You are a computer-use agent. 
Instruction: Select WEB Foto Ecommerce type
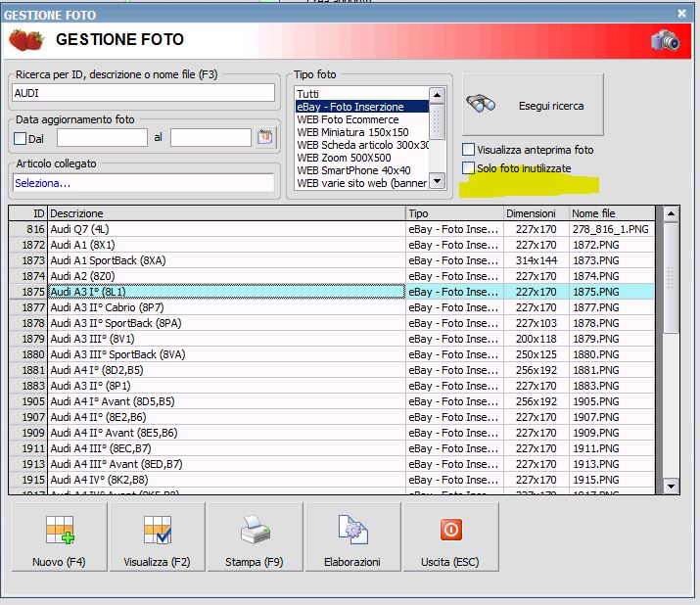[361, 119]
